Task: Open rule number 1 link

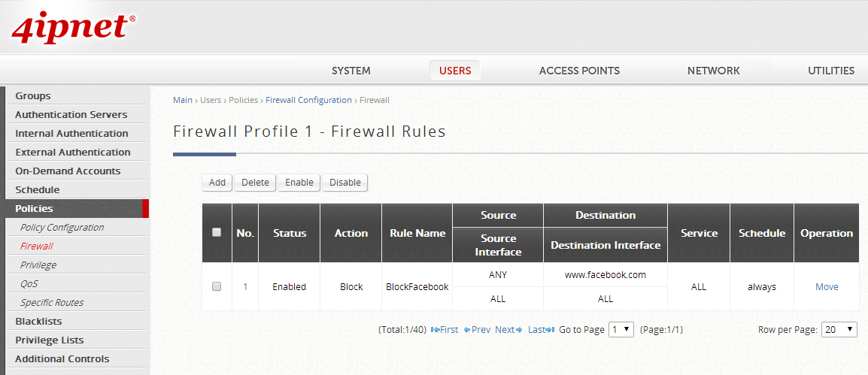Action: point(245,287)
